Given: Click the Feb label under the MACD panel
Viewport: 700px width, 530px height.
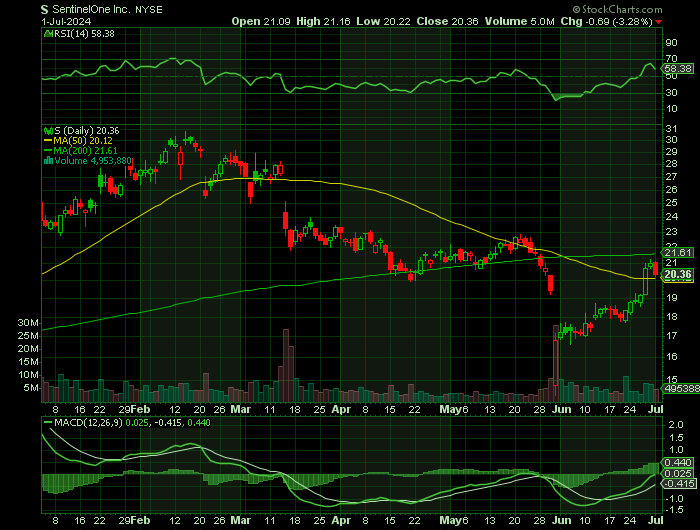Looking at the screenshot, I should [141, 521].
